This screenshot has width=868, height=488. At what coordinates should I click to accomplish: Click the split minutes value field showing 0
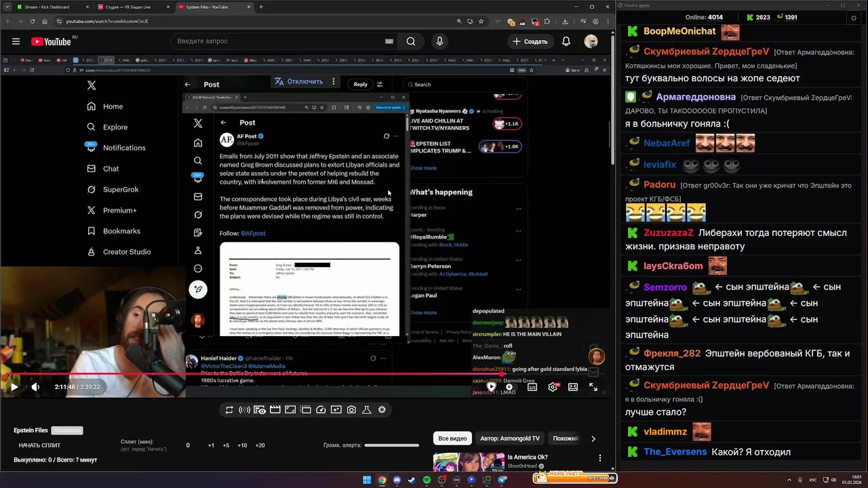pyautogui.click(x=188, y=445)
